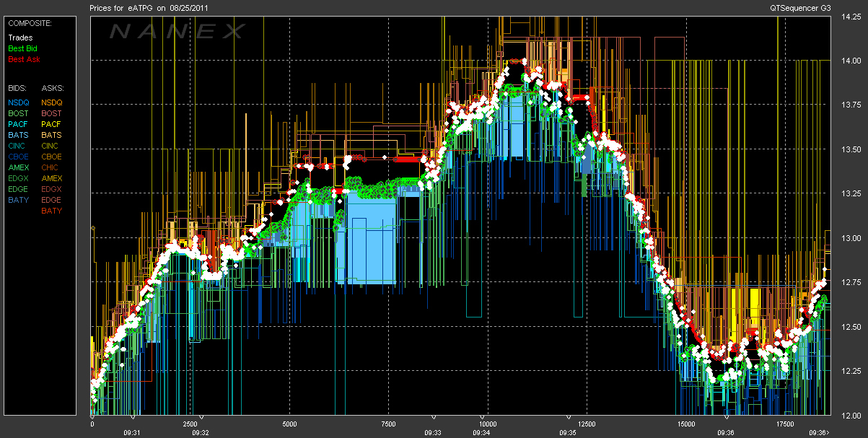This screenshot has width=868, height=438.
Task: Click EDGX in the ASKS legend column
Action: 52,189
